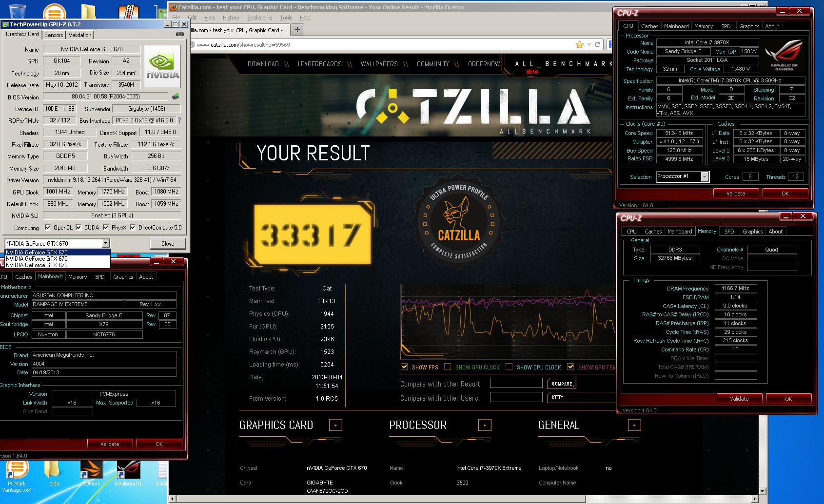Image resolution: width=824 pixels, height=504 pixels.
Task: Launch the RealBench1 desktop shortcut
Action: coord(128,473)
